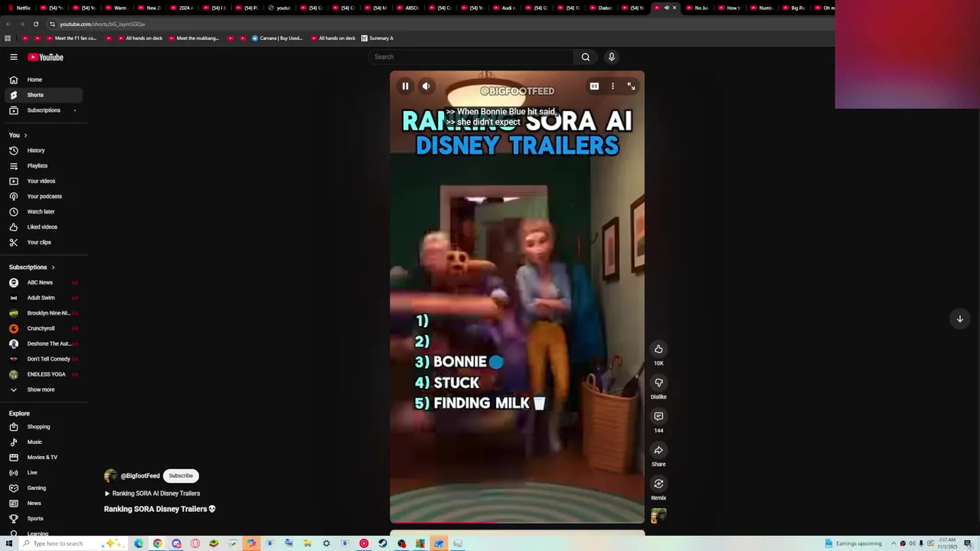Open the Short's three-dot more options menu
The width and height of the screenshot is (980, 551).
tap(612, 86)
